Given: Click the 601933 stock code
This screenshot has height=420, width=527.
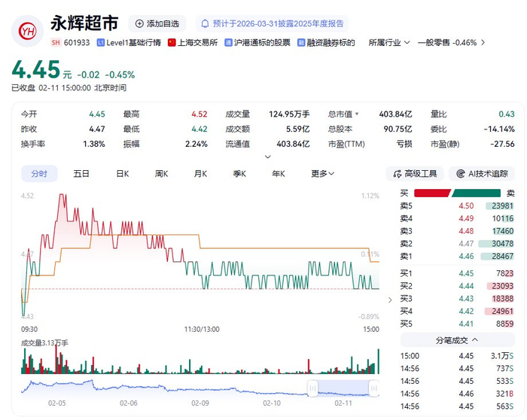Looking at the screenshot, I should point(77,43).
